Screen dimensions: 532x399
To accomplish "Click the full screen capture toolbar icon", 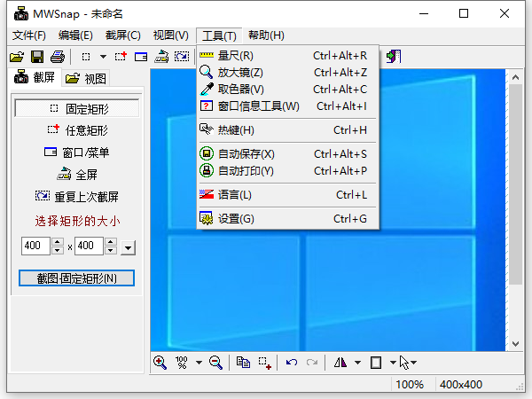I will tap(161, 57).
